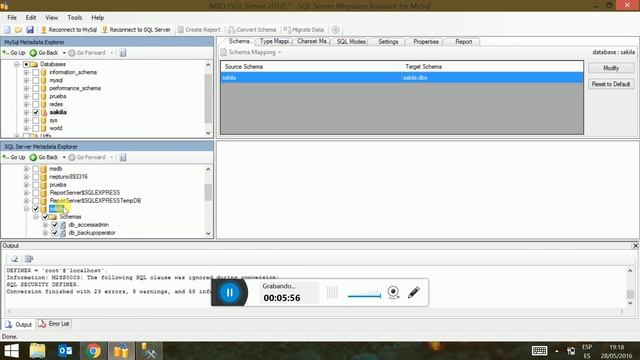Expand the prueba node in MySql explorer
Screen dimensions: 640x360
[26, 96]
